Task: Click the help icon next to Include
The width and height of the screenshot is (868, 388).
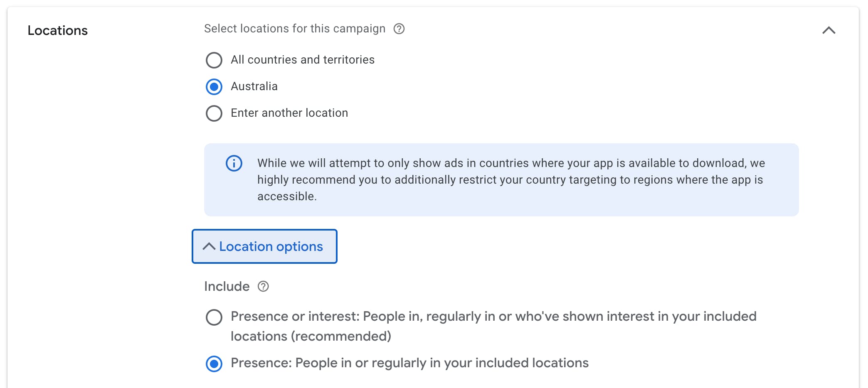Action: pos(263,286)
